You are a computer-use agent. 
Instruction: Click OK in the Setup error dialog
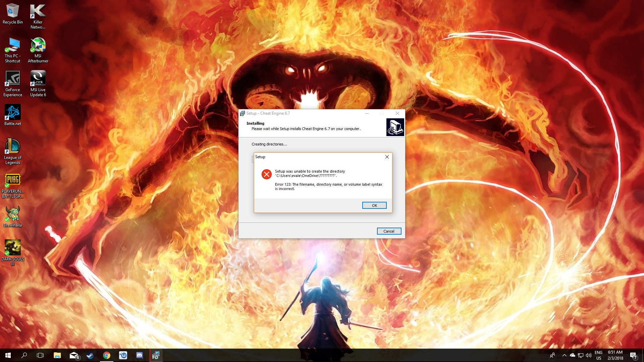tap(374, 205)
